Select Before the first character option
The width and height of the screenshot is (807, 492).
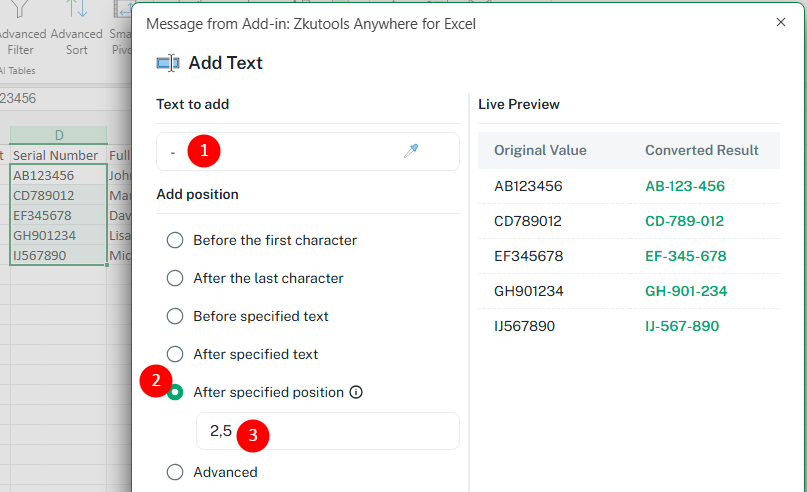175,240
